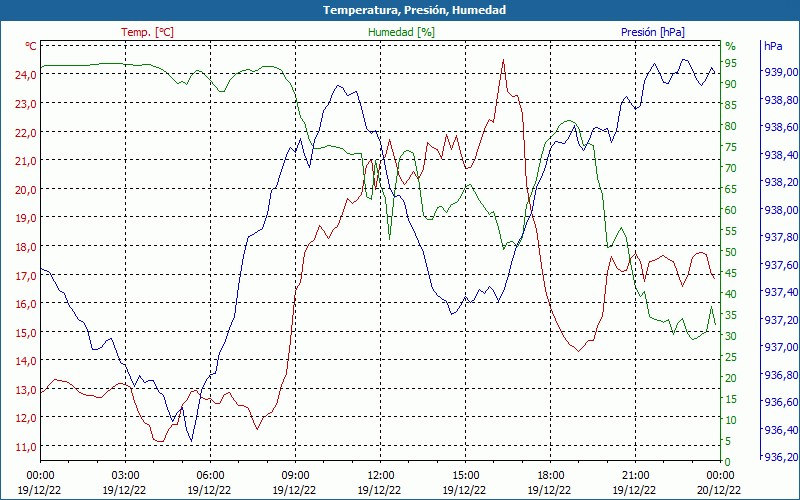Click the 16,0 temperature axis value
This screenshot has width=800, height=500.
pos(24,304)
